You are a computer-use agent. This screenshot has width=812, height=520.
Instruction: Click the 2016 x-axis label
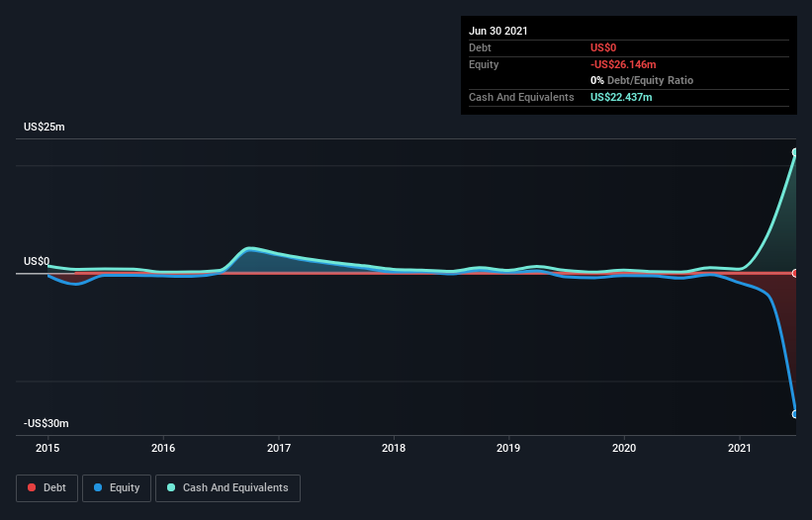point(163,448)
